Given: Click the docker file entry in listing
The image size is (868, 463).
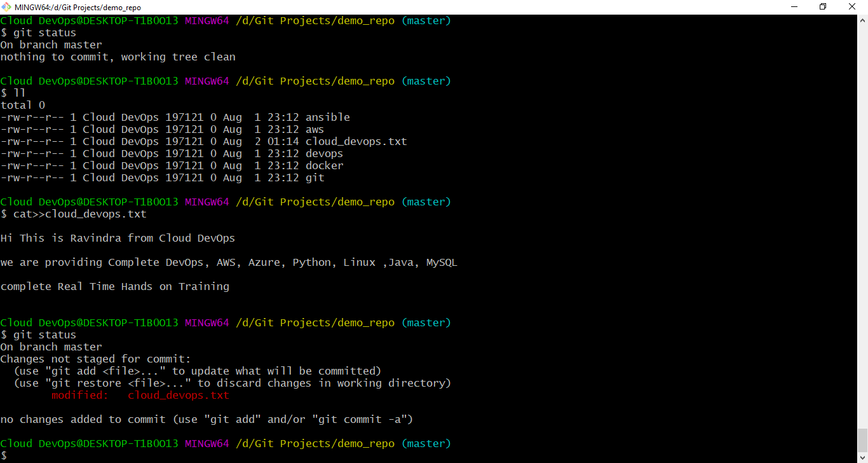Looking at the screenshot, I should 324,165.
